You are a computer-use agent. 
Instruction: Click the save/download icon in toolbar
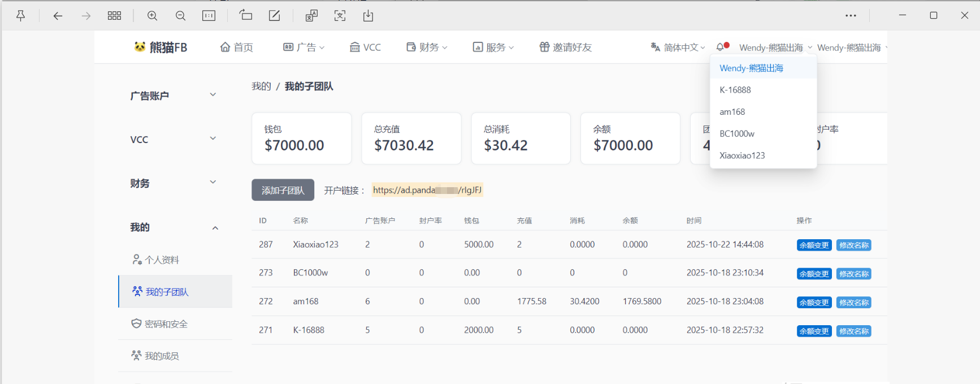pos(368,16)
